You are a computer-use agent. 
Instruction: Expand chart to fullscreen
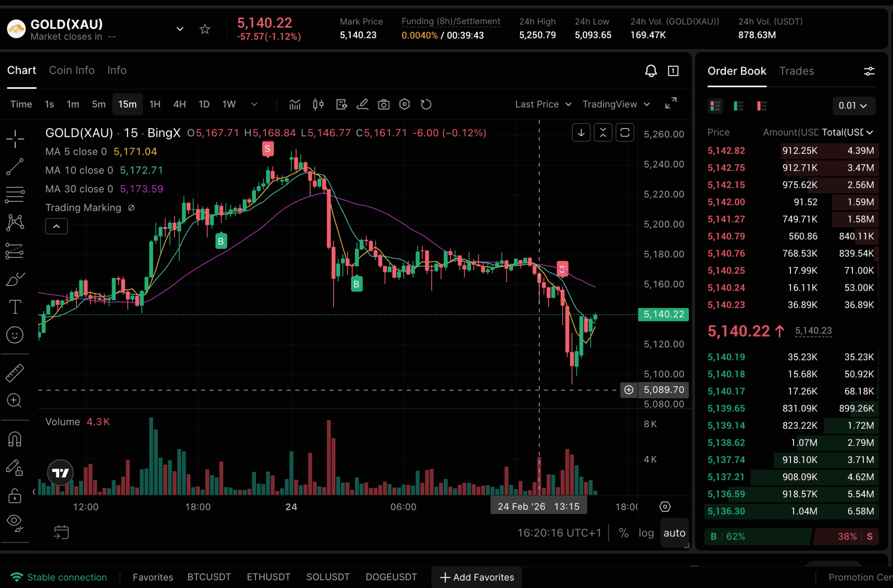671,103
